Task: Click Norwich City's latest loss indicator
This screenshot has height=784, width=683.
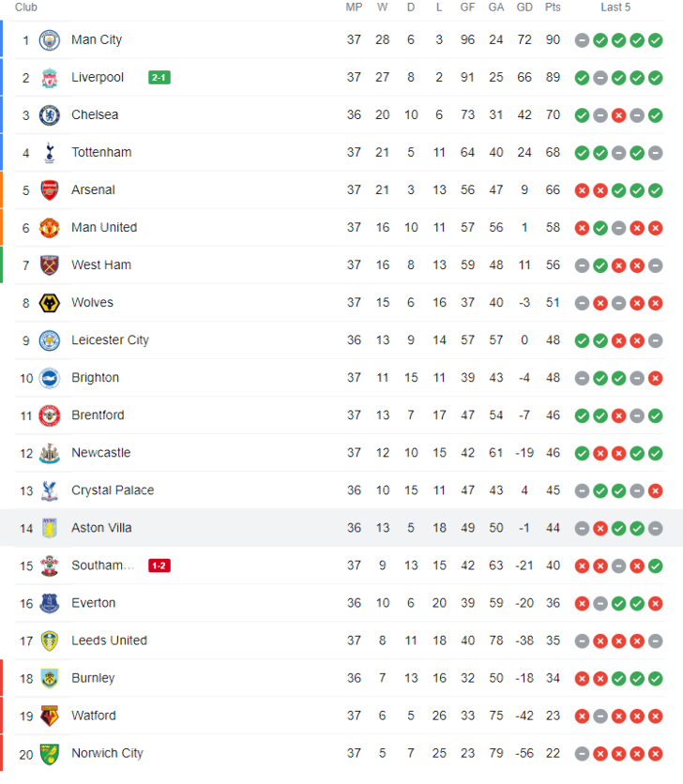Action: pos(655,753)
